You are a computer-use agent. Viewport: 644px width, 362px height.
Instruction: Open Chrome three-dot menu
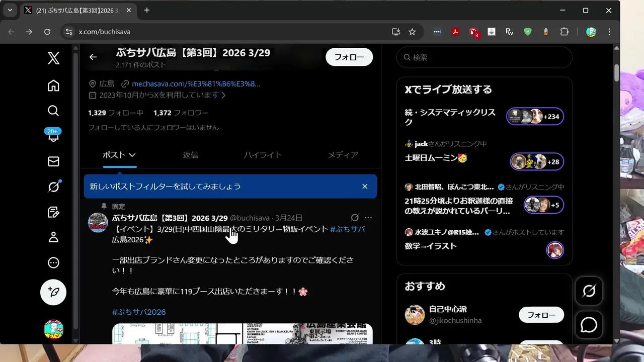click(x=609, y=32)
